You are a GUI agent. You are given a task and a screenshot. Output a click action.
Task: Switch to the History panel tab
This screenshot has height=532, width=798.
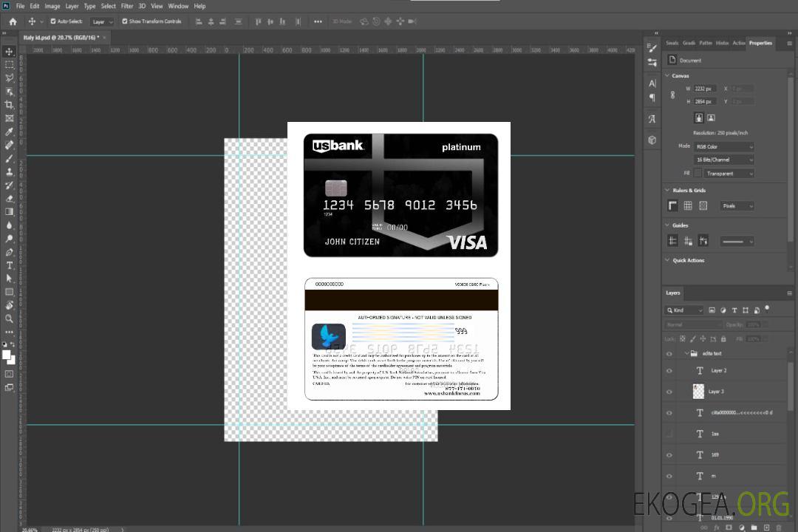722,44
